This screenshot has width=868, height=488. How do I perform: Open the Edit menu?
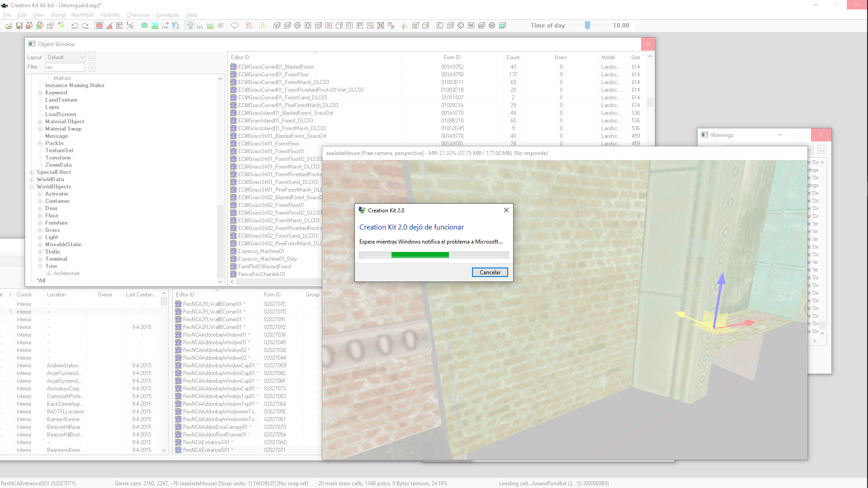(x=22, y=15)
